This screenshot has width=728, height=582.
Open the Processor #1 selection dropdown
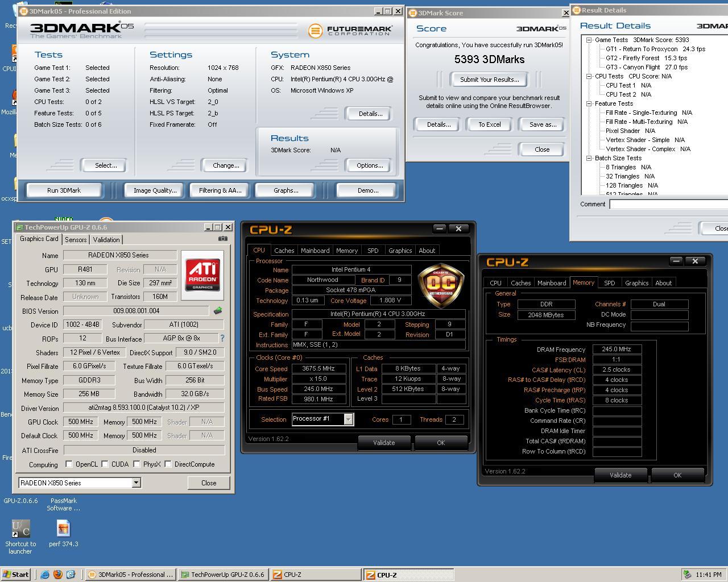coord(348,419)
